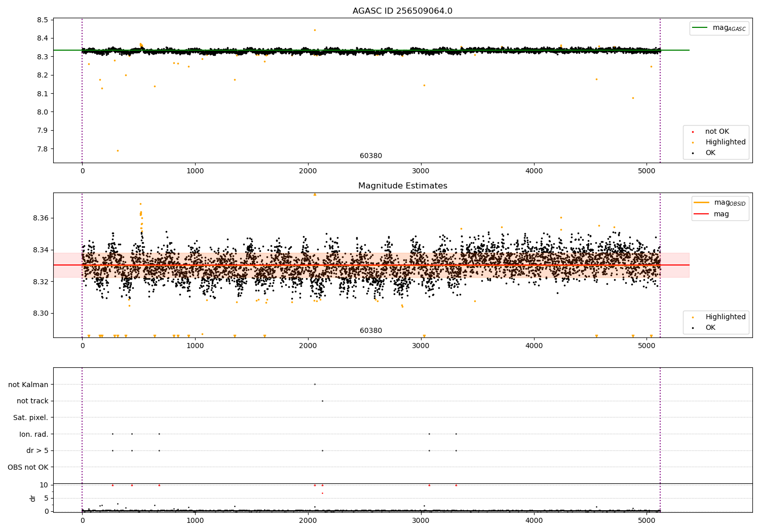Click the "8.2" y-axis tick label
Image resolution: width=760 pixels, height=532 pixels.
pyautogui.click(x=43, y=75)
